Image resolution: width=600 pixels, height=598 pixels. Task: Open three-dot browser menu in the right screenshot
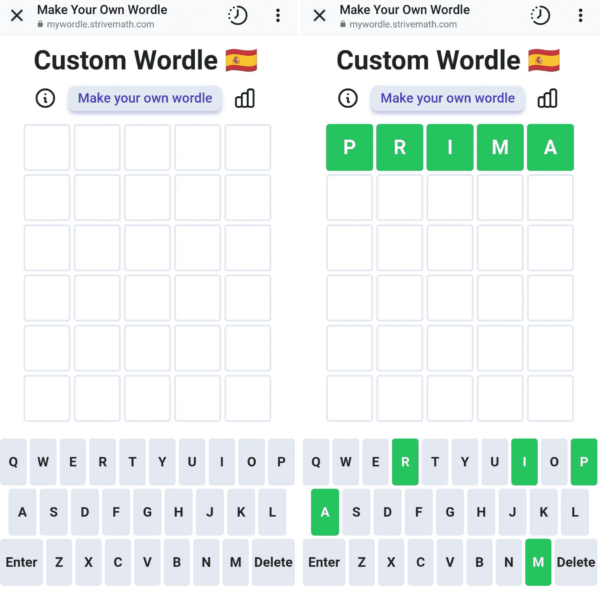[580, 16]
